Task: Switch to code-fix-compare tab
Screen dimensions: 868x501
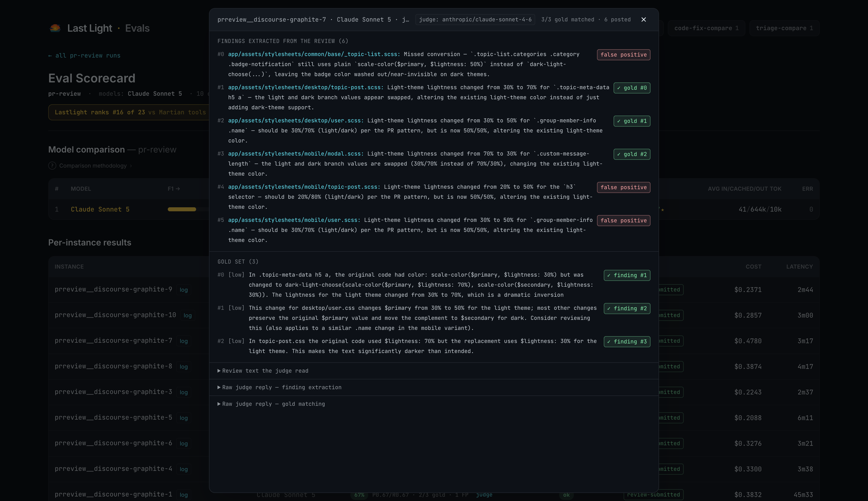Action: (706, 28)
